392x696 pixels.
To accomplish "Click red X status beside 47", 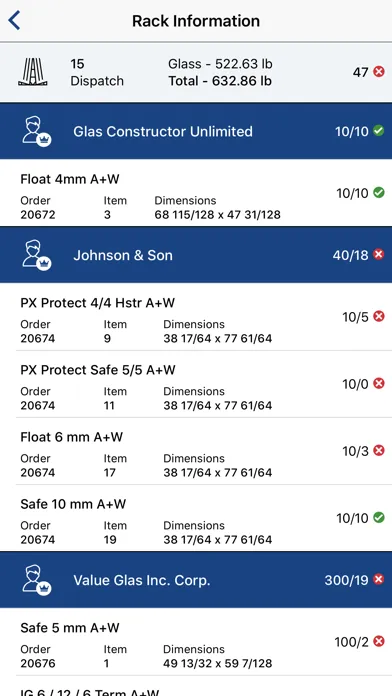I will (379, 71).
